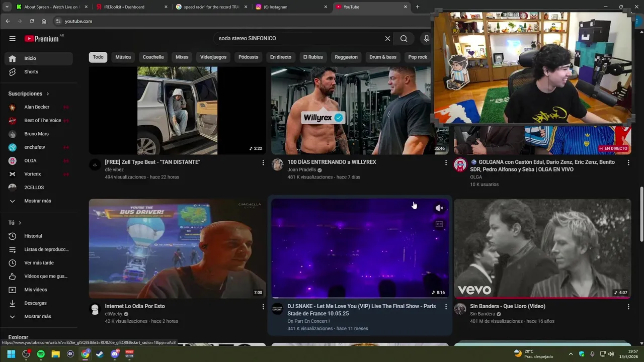The height and width of the screenshot is (362, 644).
Task: Open Discord from the taskbar
Action: click(x=115, y=354)
